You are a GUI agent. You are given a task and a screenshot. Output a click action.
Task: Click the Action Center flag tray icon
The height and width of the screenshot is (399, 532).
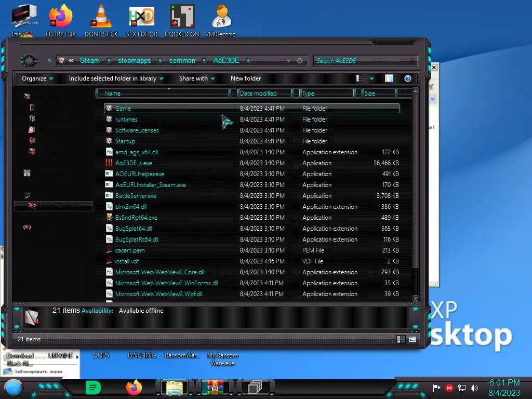[x=436, y=388]
